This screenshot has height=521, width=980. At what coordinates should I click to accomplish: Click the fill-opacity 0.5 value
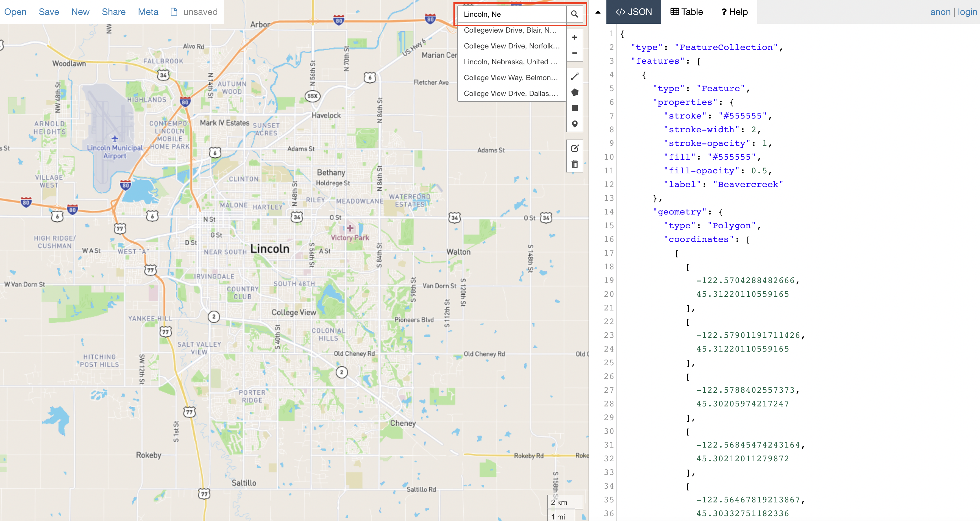[759, 171]
